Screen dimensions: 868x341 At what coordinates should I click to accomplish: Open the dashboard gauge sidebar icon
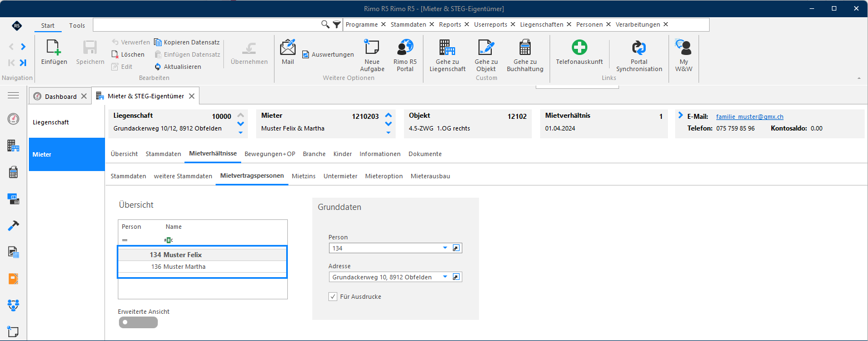pyautogui.click(x=13, y=119)
